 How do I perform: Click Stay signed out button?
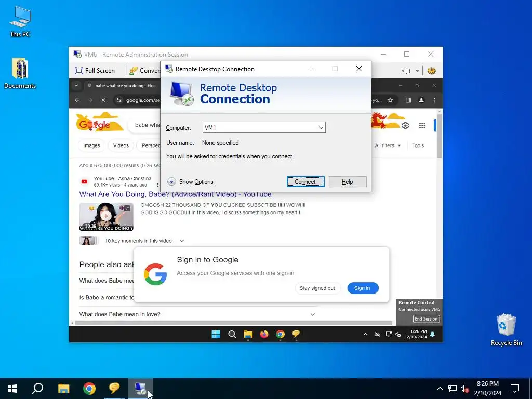tap(317, 288)
